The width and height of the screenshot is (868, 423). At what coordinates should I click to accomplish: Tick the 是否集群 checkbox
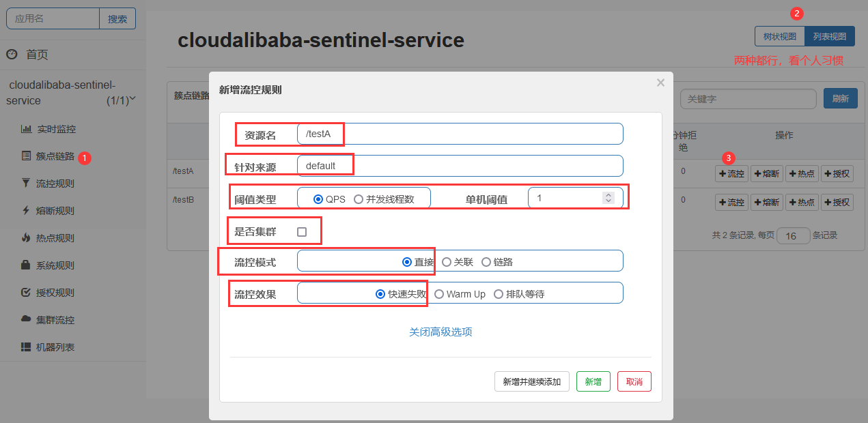pyautogui.click(x=302, y=232)
